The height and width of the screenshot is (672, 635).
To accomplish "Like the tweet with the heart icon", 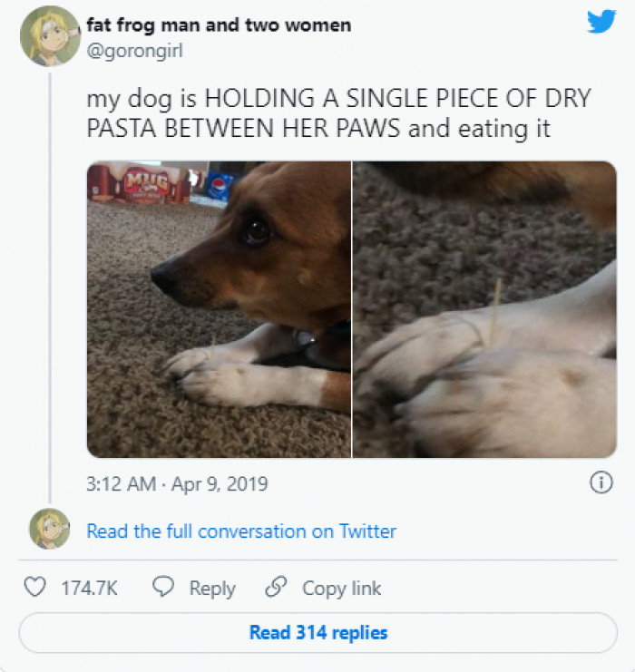I will [34, 588].
